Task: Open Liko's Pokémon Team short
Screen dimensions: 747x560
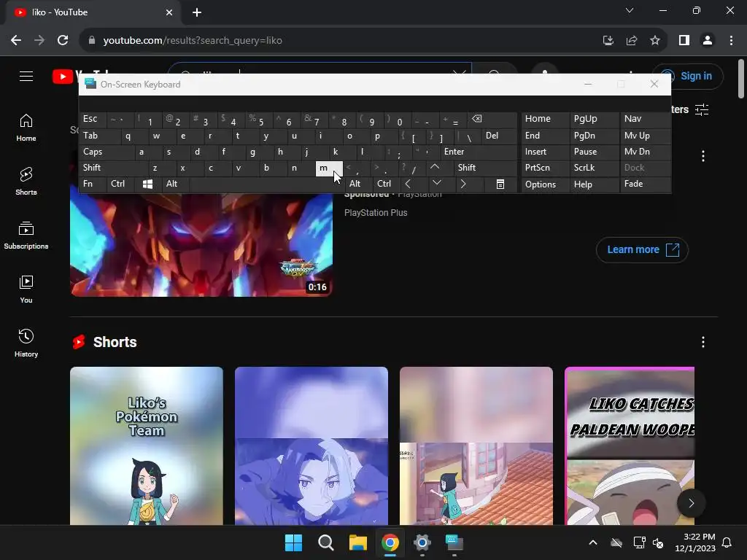Action: pos(146,446)
